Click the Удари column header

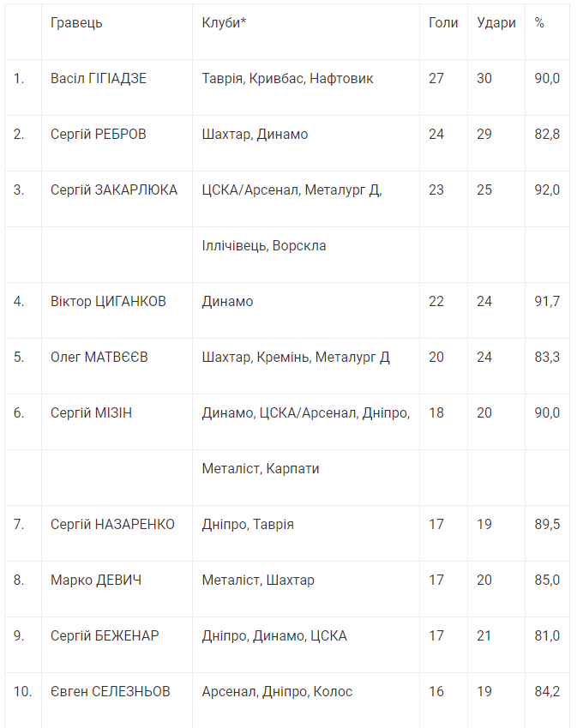coord(496,23)
